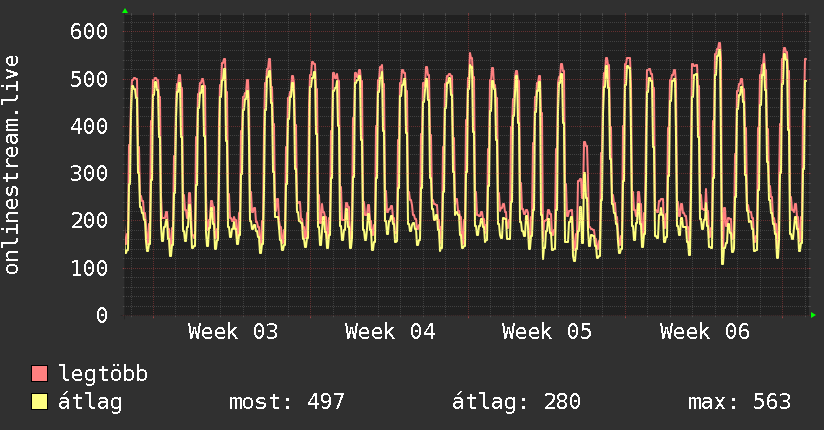Click the 200 y-axis tick label

pyautogui.click(x=89, y=220)
